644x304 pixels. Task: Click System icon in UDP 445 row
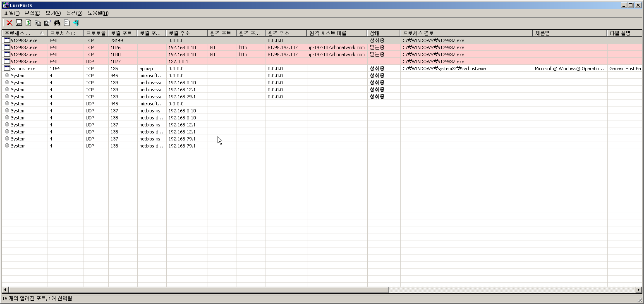click(x=7, y=104)
